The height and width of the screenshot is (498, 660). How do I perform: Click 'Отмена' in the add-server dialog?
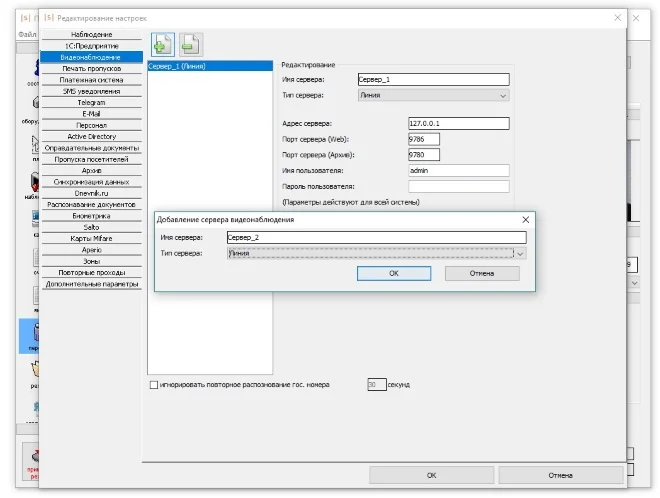click(482, 273)
